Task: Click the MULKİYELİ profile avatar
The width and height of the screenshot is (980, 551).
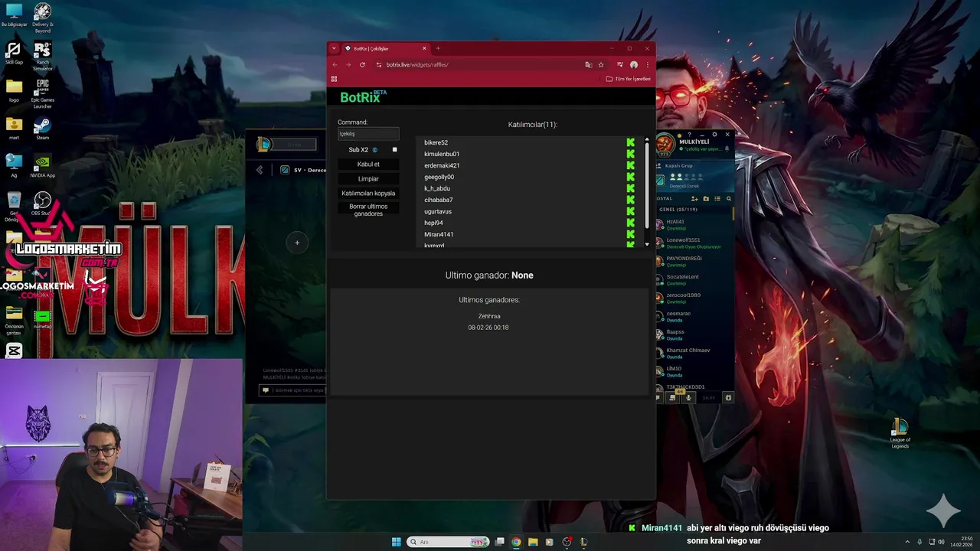Action: point(665,144)
